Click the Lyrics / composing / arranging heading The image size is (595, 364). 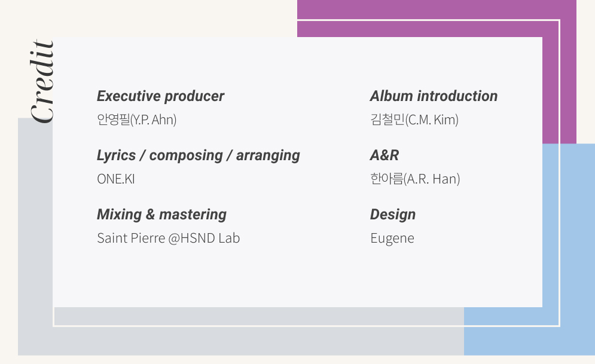click(198, 155)
